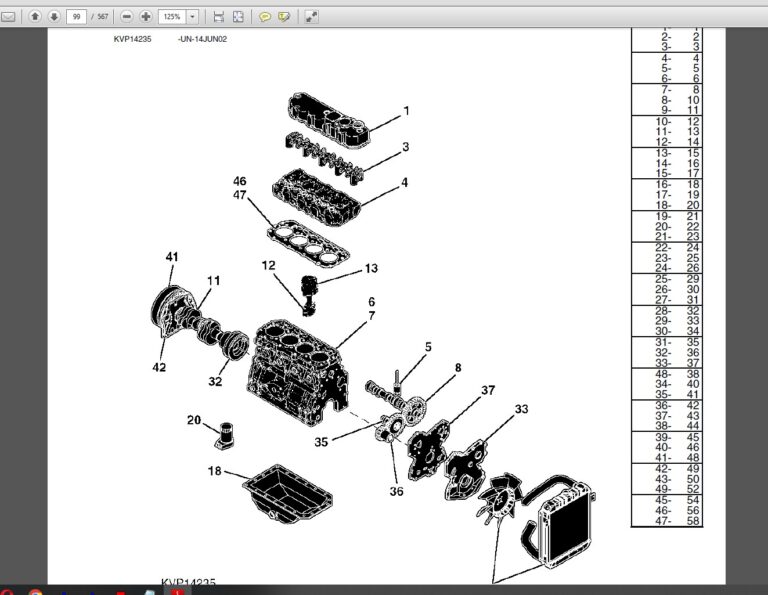Image resolution: width=768 pixels, height=595 pixels.
Task: Click callout number 6 near engine block
Action: point(372,302)
